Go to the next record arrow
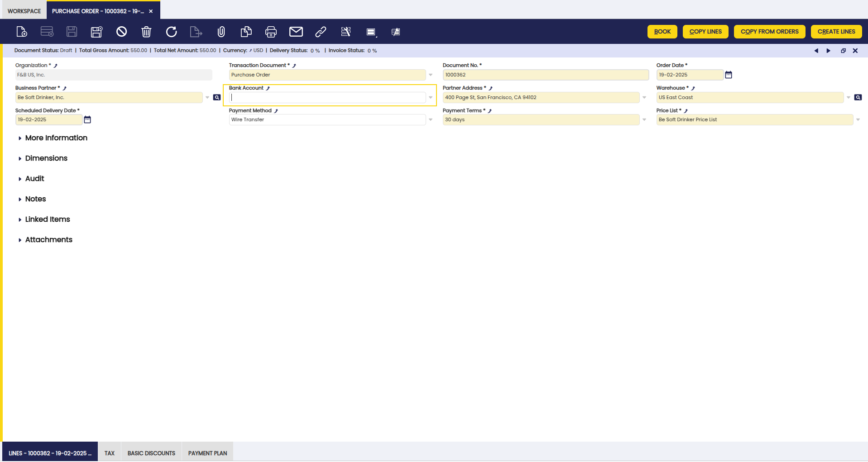The height and width of the screenshot is (462, 868). click(829, 51)
